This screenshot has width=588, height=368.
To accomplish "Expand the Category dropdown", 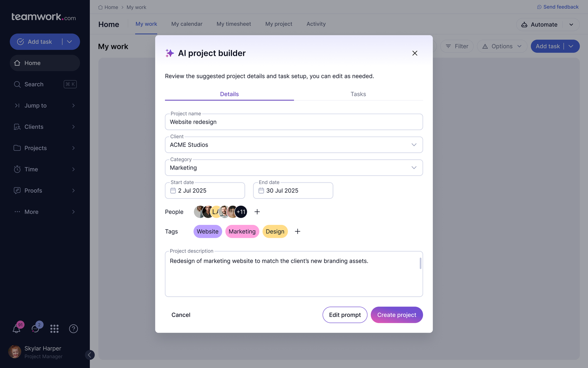I will (414, 167).
